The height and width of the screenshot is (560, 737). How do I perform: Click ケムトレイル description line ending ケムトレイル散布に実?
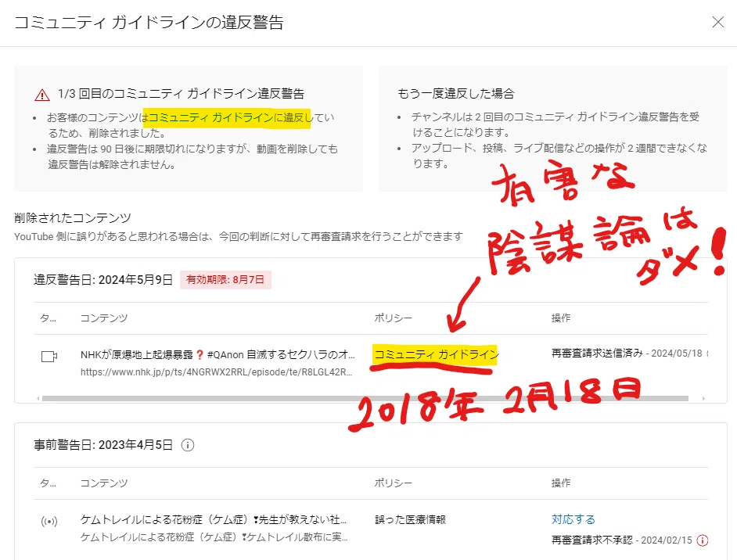coord(214,537)
